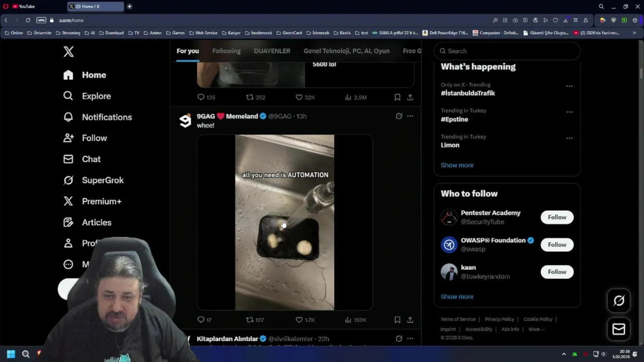
Task: Click the Search input field
Action: (x=507, y=51)
